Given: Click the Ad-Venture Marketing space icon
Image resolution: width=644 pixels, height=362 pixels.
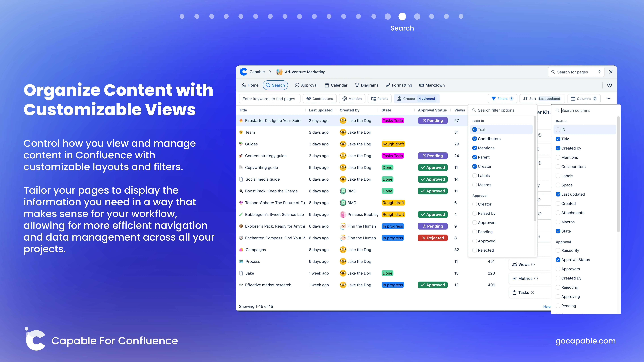Looking at the screenshot, I should (279, 72).
